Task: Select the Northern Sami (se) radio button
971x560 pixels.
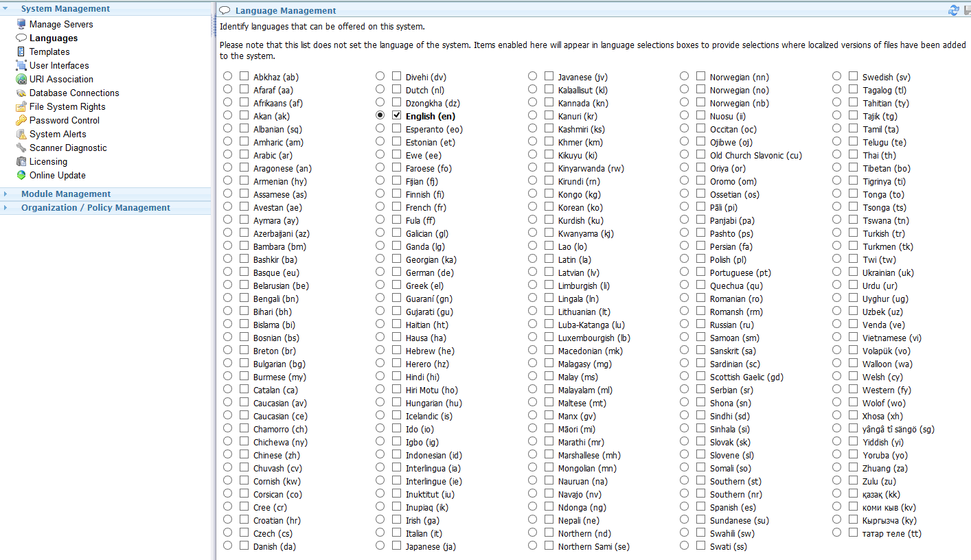Action: click(532, 546)
